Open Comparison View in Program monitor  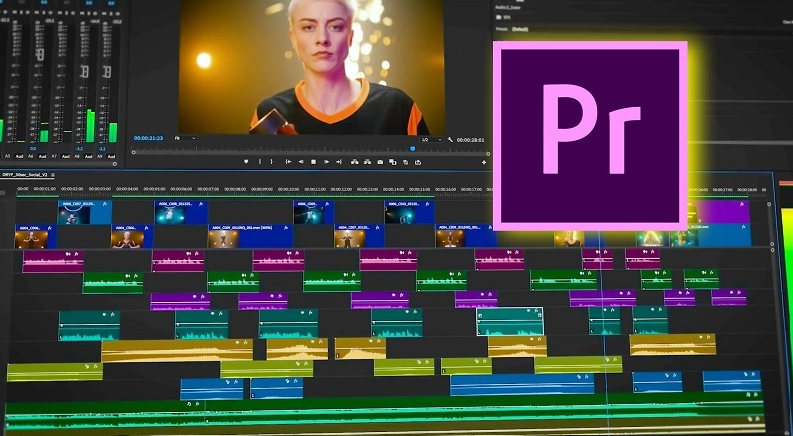click(x=392, y=162)
